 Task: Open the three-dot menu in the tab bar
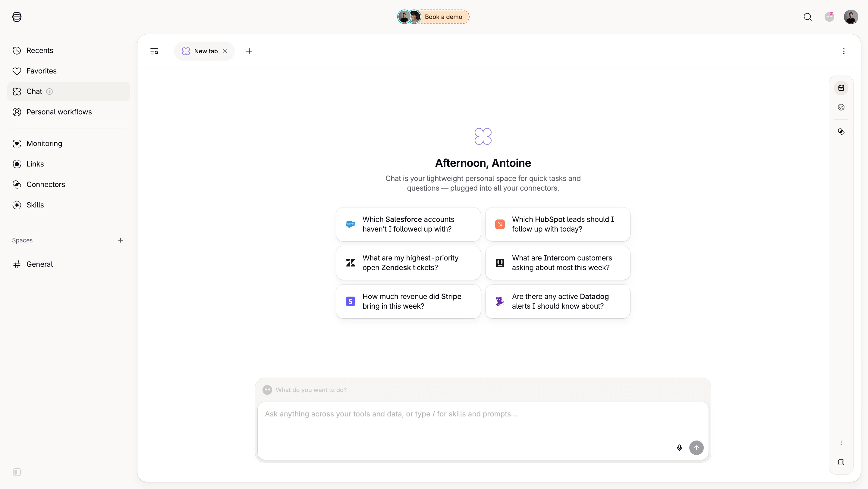(844, 51)
